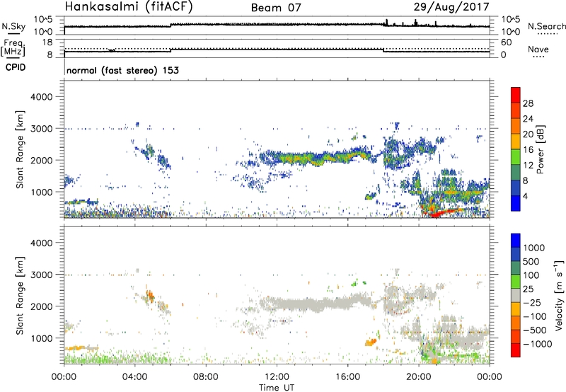566x392 pixels.
Task: Select the red top segment of power colorbar
Action: click(516, 95)
